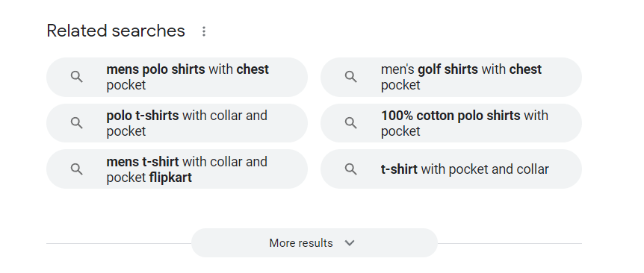The image size is (644, 273).
Task: Click magnifier icon for the flipkart suggestion
Action: pyautogui.click(x=76, y=169)
